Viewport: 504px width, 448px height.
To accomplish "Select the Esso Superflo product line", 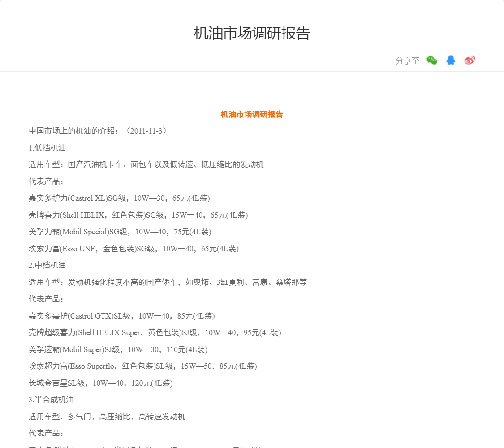I will click(x=142, y=366).
